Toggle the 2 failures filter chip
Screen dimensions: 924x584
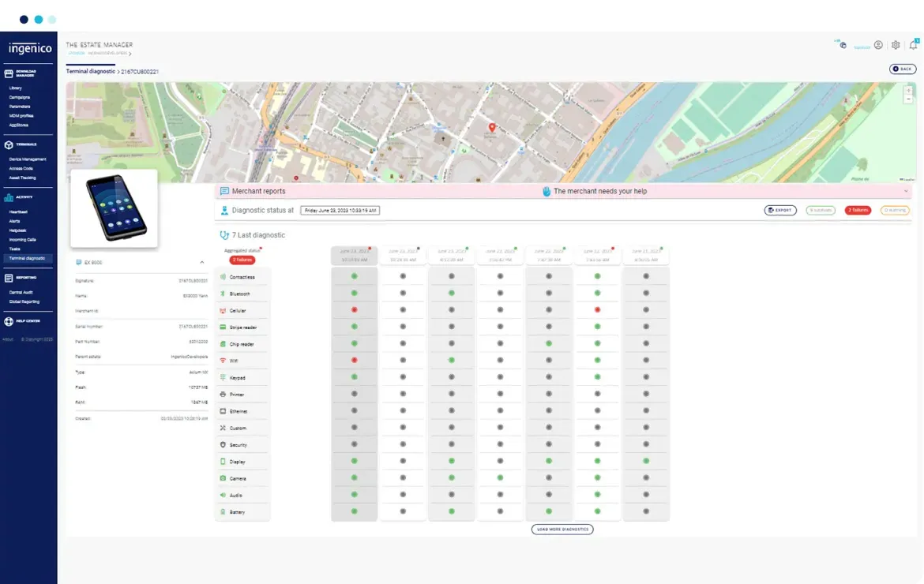pyautogui.click(x=858, y=211)
